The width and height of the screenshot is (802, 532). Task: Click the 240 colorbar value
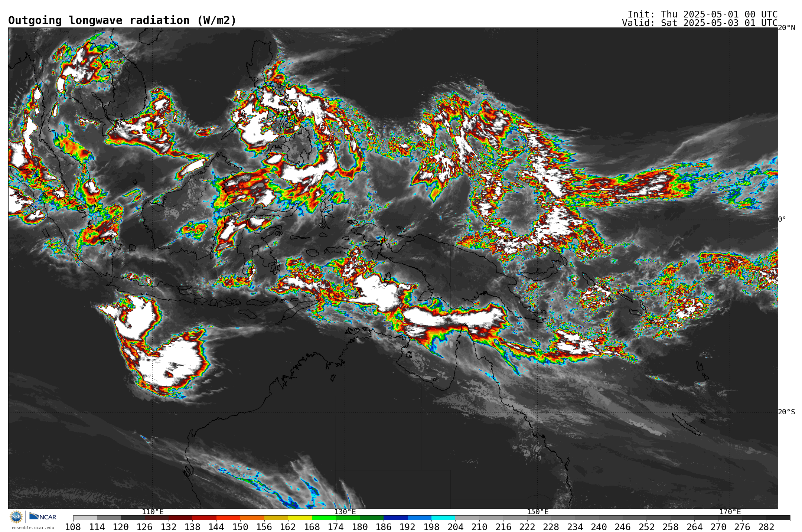pyautogui.click(x=599, y=527)
